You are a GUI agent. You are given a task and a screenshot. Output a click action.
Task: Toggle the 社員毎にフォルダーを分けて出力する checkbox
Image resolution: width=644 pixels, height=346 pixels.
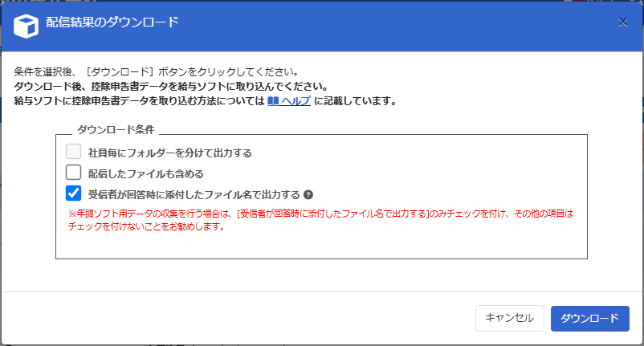coord(74,151)
